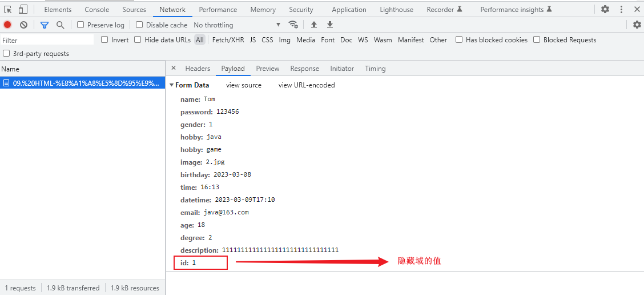644x295 pixels.
Task: Open DevTools settings gear
Action: click(x=605, y=9)
